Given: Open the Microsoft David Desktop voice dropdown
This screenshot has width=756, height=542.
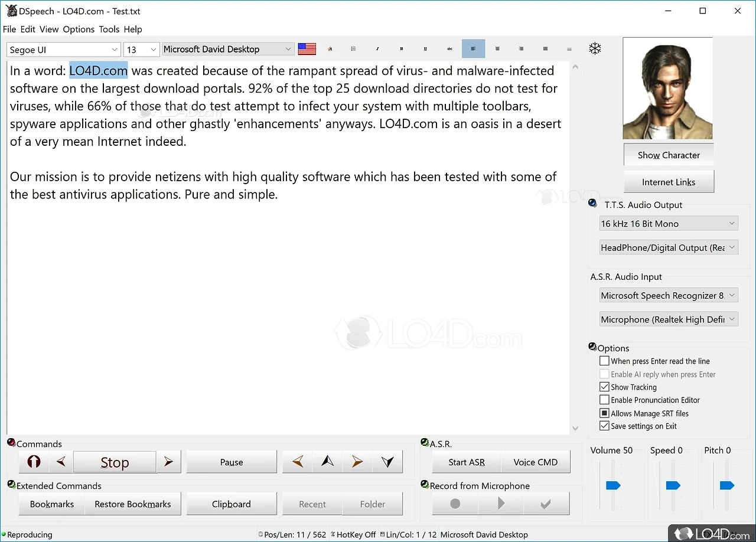Looking at the screenshot, I should [x=228, y=49].
